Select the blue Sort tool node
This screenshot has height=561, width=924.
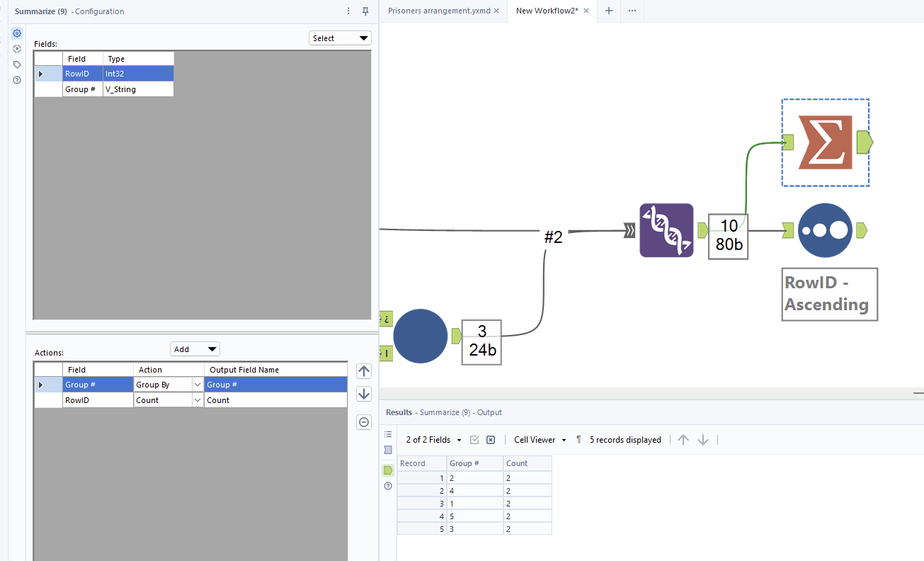[825, 230]
